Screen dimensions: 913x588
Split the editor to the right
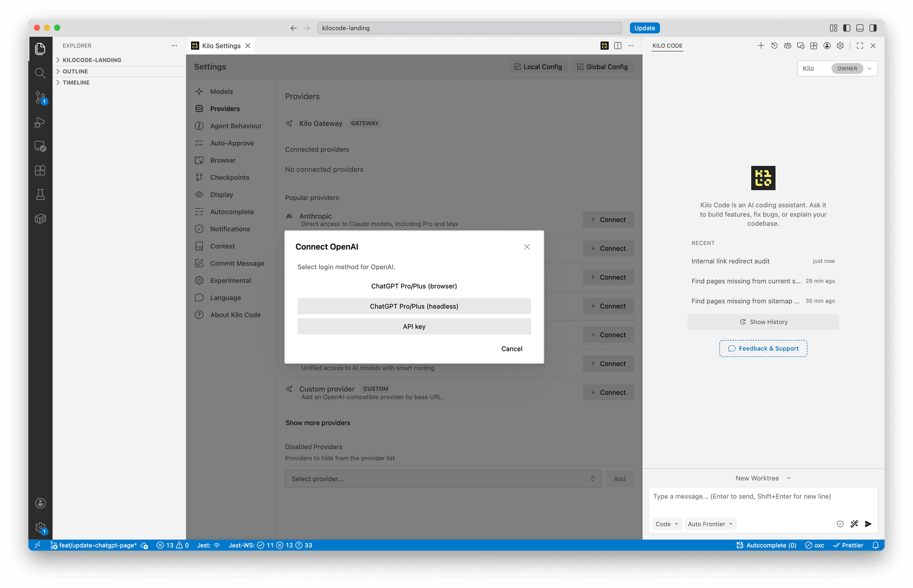(x=618, y=46)
